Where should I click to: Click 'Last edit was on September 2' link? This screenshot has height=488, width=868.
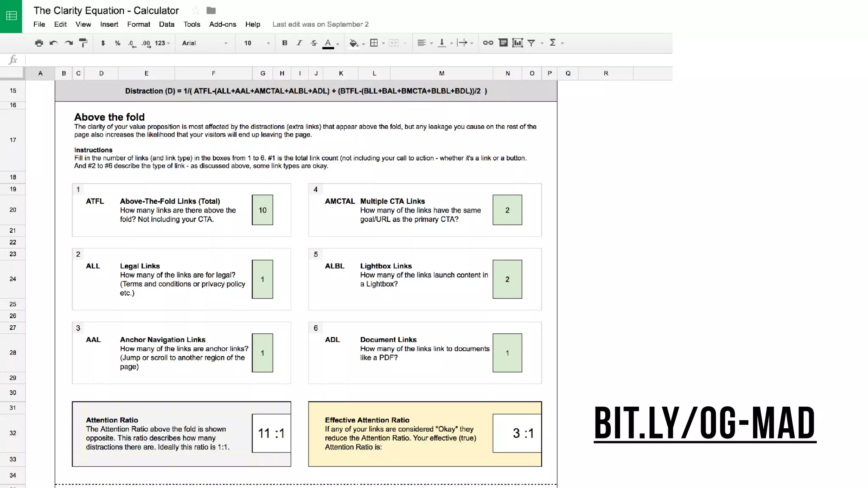click(320, 24)
